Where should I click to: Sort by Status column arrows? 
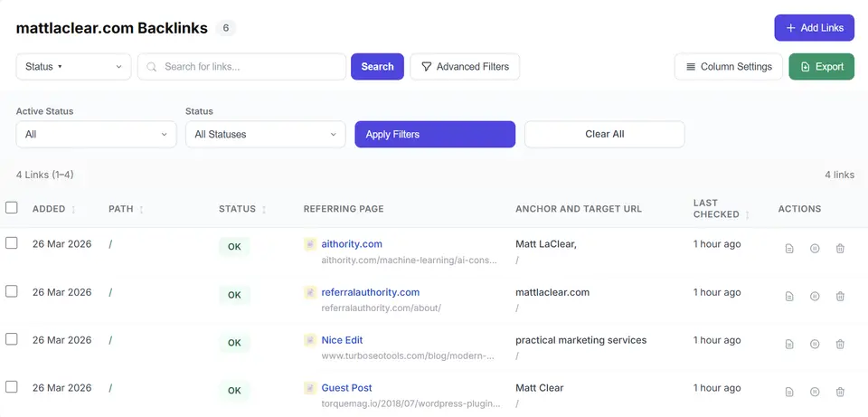pos(263,209)
